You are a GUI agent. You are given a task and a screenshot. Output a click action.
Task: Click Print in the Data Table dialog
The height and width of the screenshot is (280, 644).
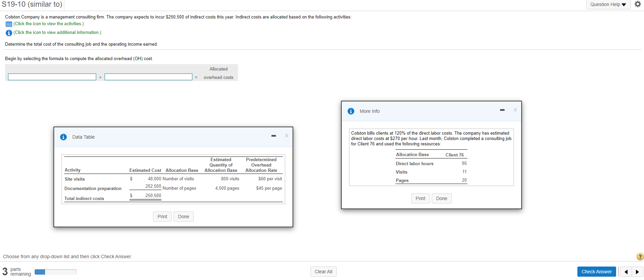[162, 217]
